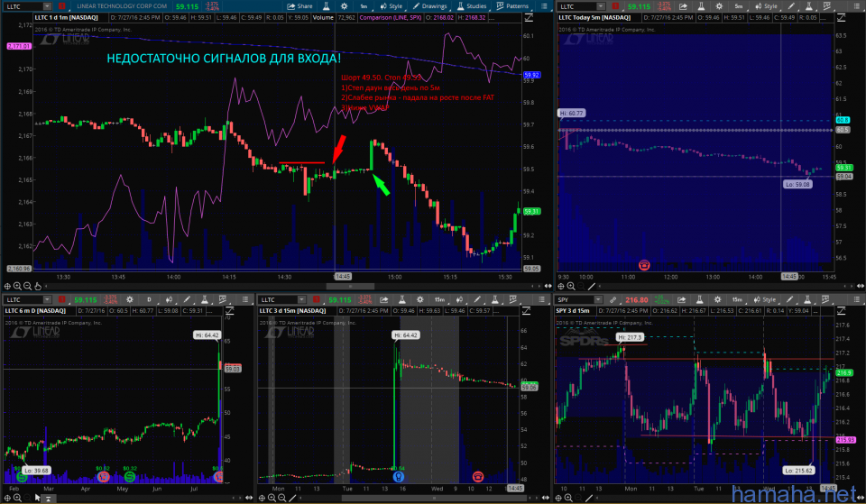Click the Volume study label in the 1m chart header
Image resolution: width=866 pixels, height=504 pixels.
323,18
